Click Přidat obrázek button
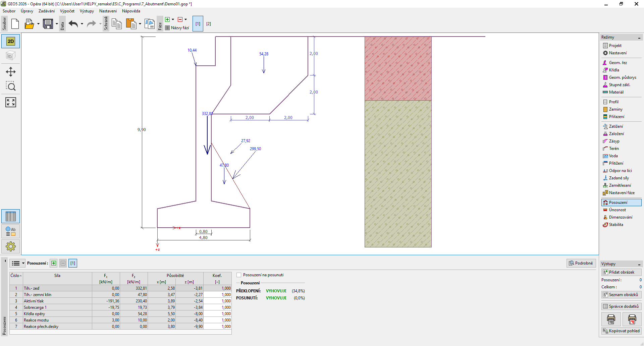This screenshot has width=644, height=346. [x=621, y=272]
